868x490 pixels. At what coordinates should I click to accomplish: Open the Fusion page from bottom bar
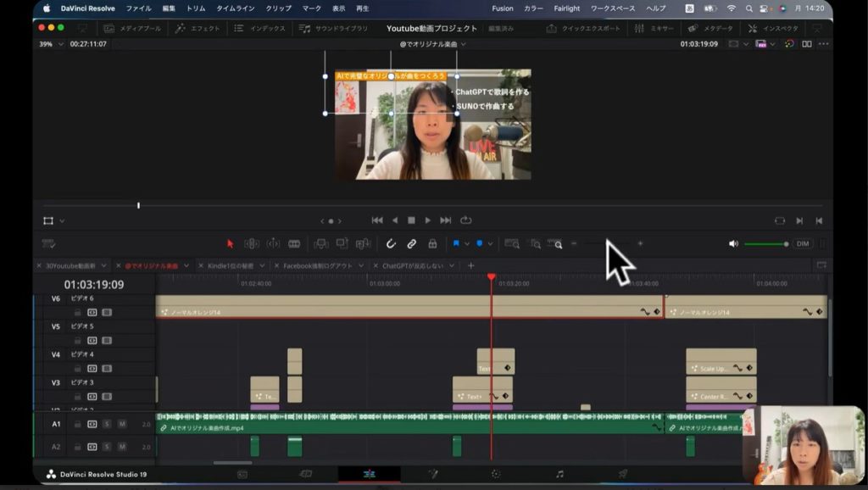432,474
